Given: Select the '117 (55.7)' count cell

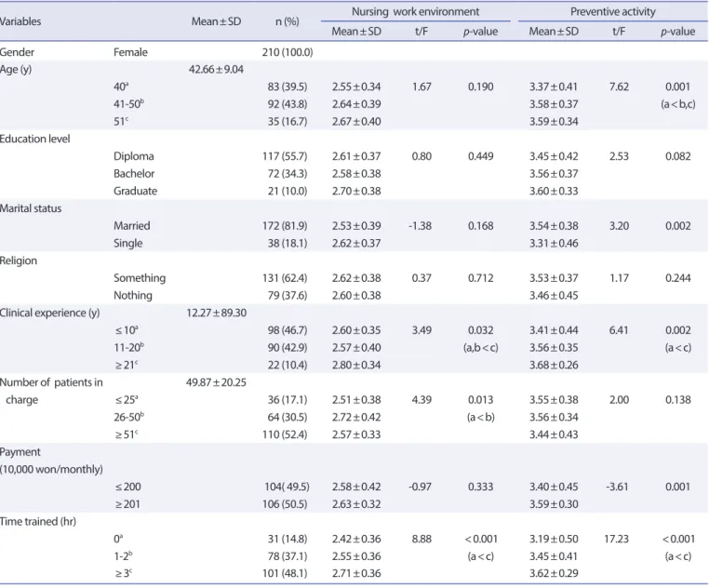Looking at the screenshot, I should pyautogui.click(x=285, y=156).
